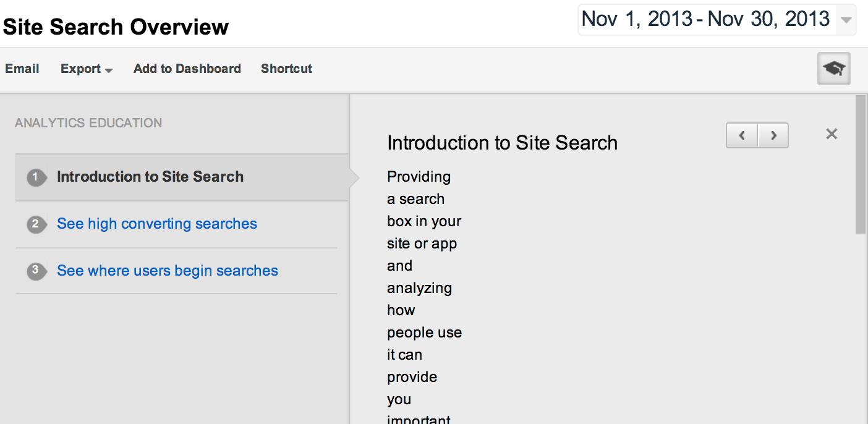Viewport: 868px width, 424px height.
Task: Advance to the next education topic arrow
Action: tap(773, 135)
